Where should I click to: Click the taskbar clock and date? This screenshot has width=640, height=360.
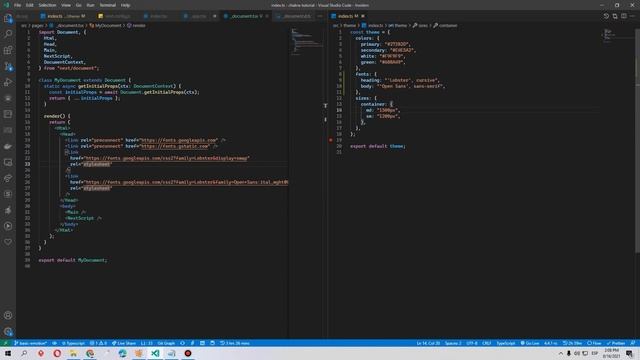click(611, 353)
